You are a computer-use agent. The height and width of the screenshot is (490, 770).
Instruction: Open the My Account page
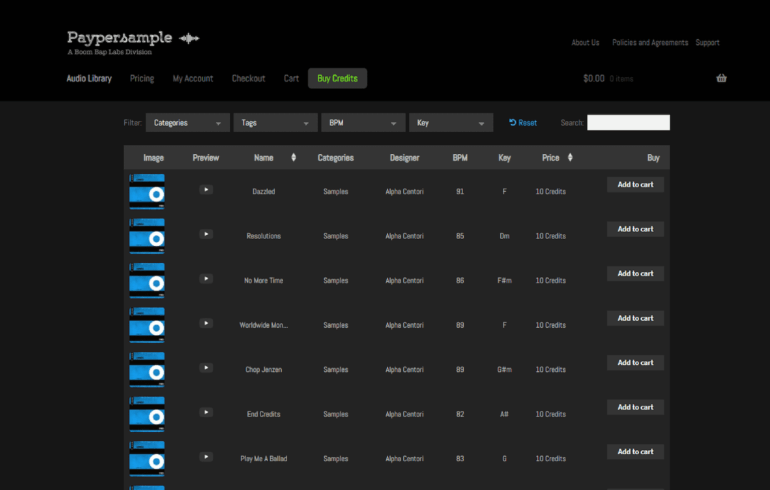point(192,78)
